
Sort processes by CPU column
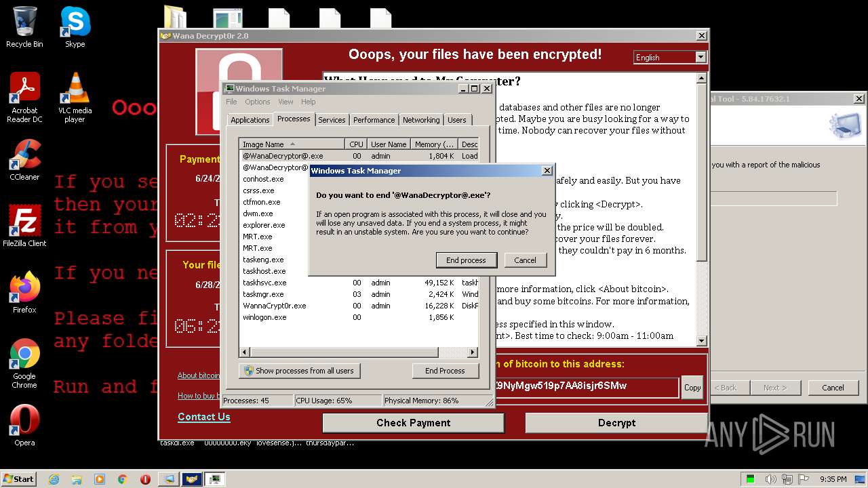click(x=356, y=144)
